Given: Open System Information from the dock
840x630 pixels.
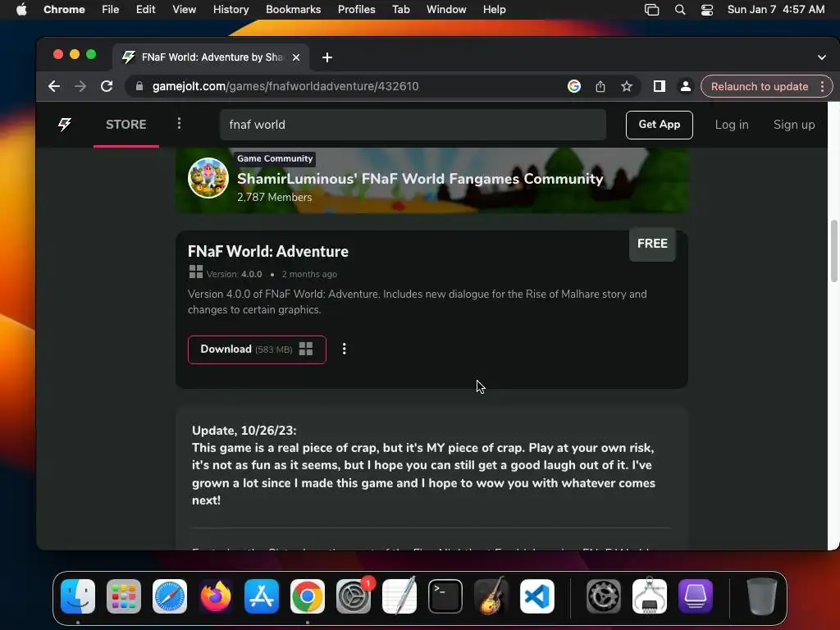Looking at the screenshot, I should tap(650, 596).
